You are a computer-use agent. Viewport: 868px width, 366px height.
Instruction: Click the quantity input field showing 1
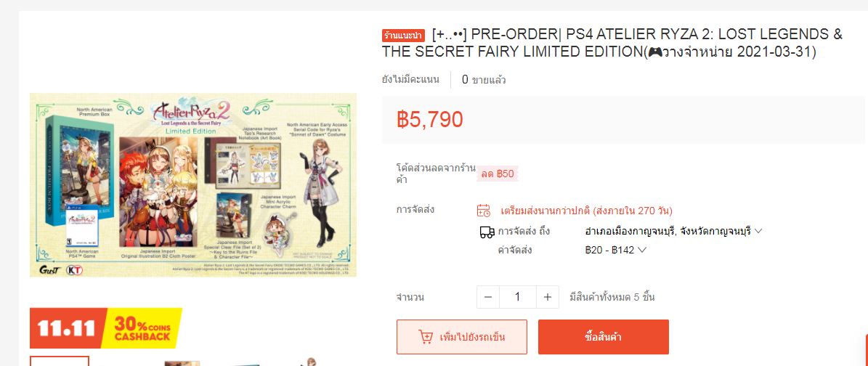[518, 297]
